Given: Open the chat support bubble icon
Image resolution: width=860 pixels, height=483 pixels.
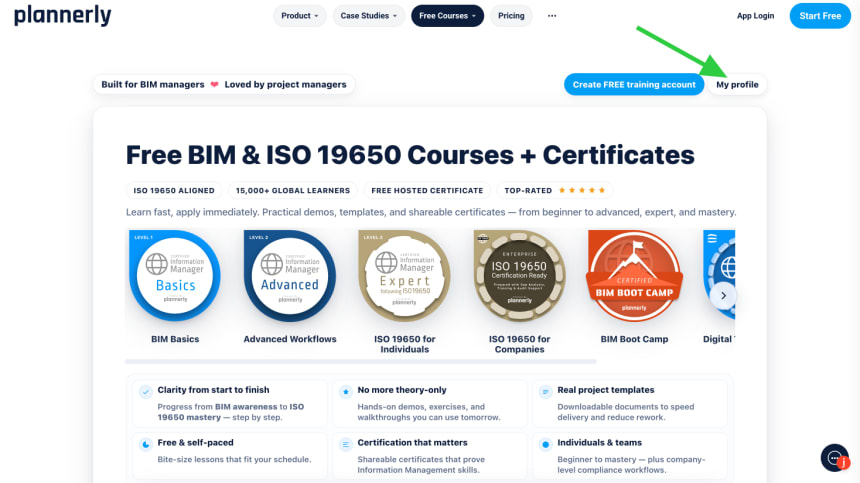Looking at the screenshot, I should tap(835, 458).
